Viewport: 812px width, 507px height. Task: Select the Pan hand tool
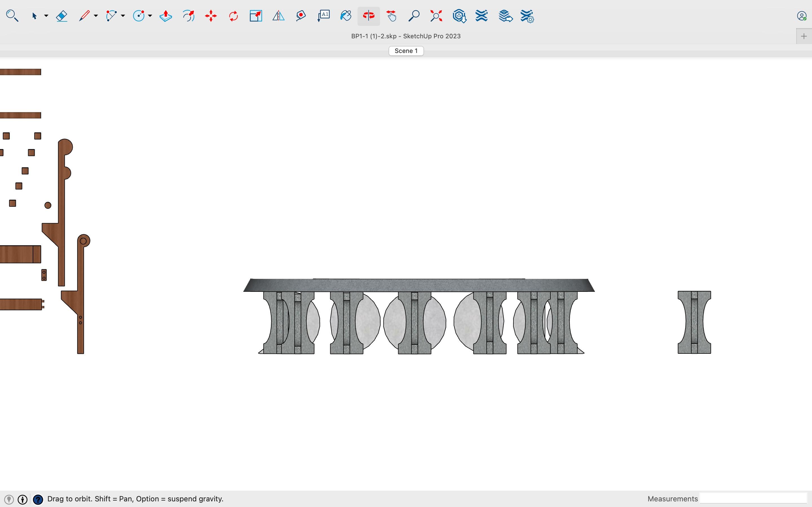point(391,16)
